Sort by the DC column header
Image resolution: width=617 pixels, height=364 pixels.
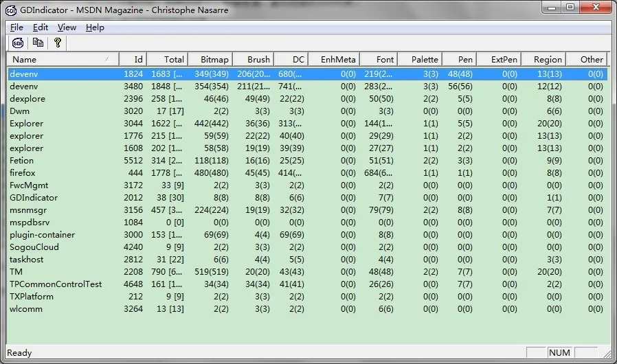click(291, 60)
